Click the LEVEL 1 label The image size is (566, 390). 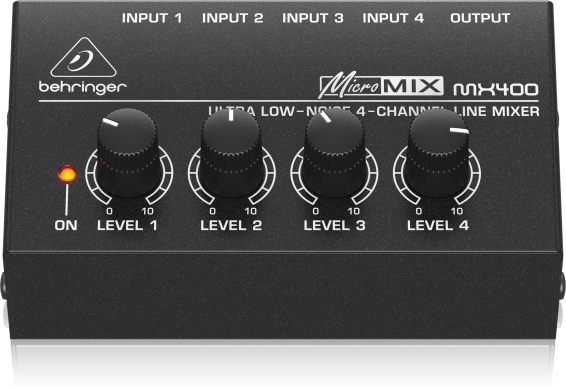(x=127, y=225)
